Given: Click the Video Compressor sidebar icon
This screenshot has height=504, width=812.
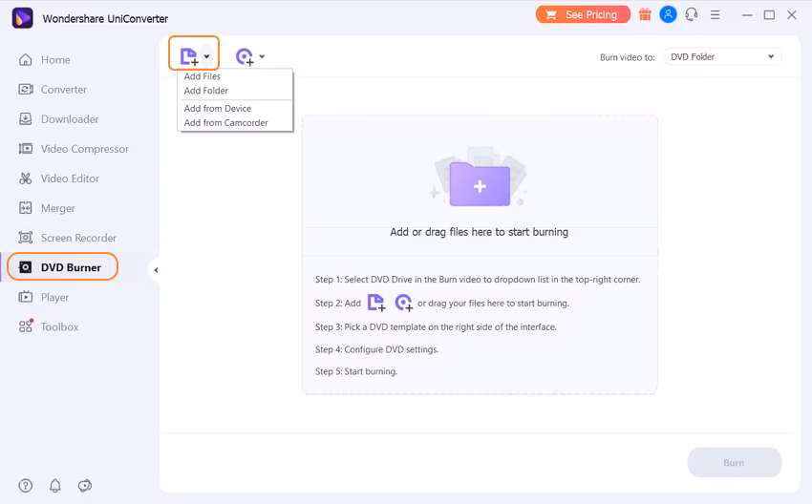Looking at the screenshot, I should click(26, 149).
